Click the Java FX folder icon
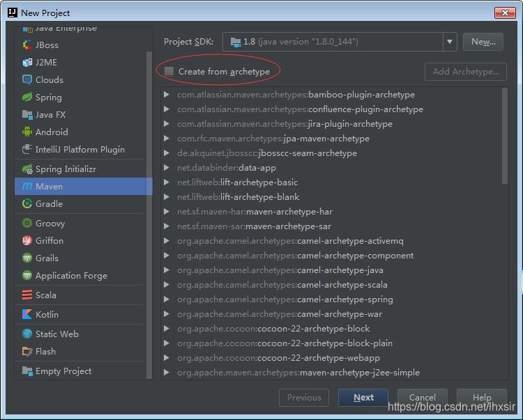Image resolution: width=523 pixels, height=420 pixels. tap(27, 114)
